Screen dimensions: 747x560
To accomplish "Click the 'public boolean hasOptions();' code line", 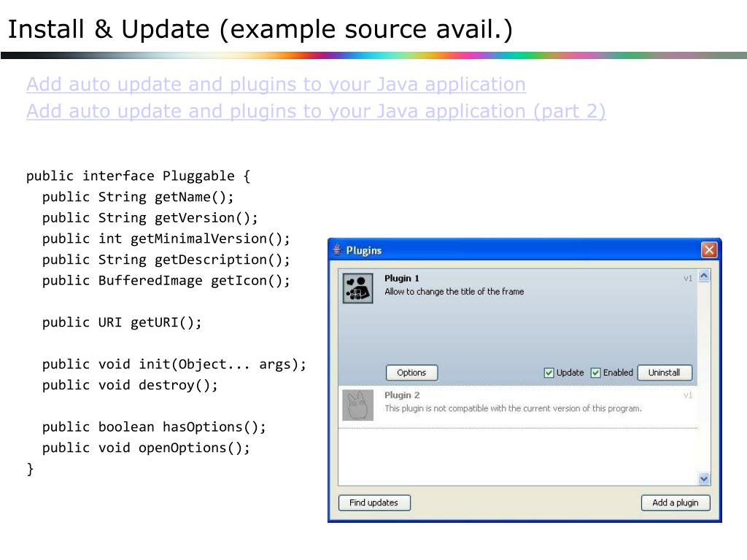I will (x=154, y=427).
